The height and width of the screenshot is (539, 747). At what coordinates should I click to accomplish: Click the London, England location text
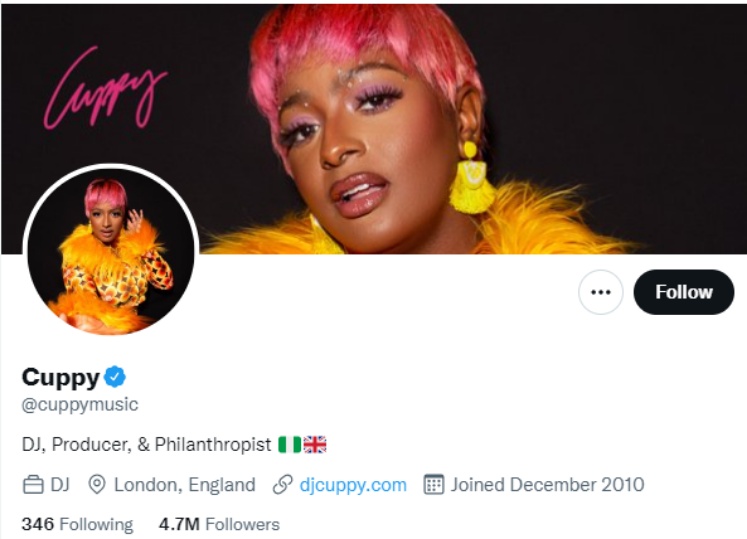pos(184,485)
